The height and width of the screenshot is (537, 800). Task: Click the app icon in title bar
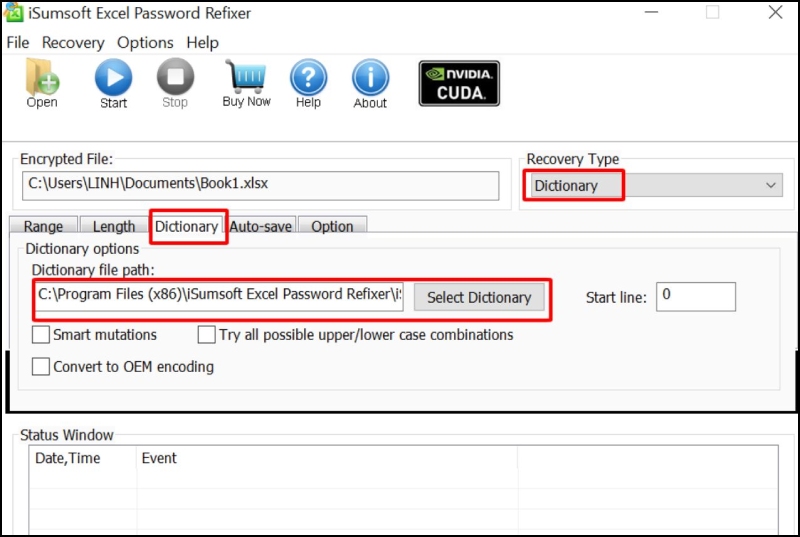point(14,13)
